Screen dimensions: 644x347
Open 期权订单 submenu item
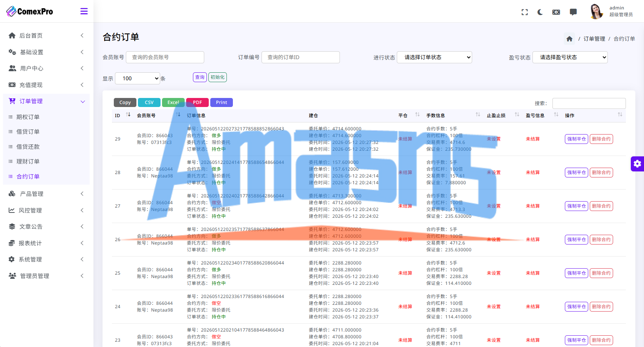(28, 117)
